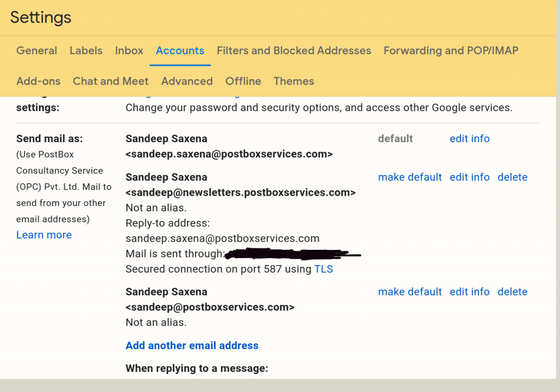Edit info for sandeep@postboxservices.com

click(x=470, y=292)
